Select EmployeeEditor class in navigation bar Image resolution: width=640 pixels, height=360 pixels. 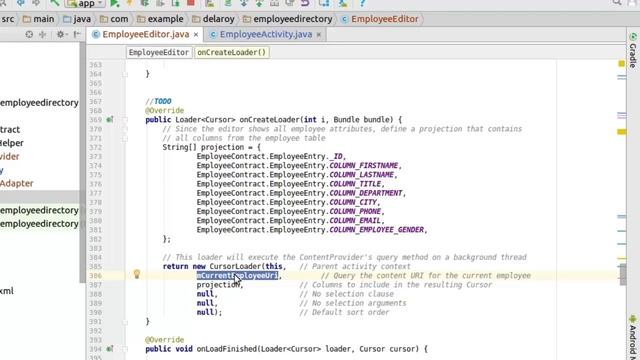point(380,19)
